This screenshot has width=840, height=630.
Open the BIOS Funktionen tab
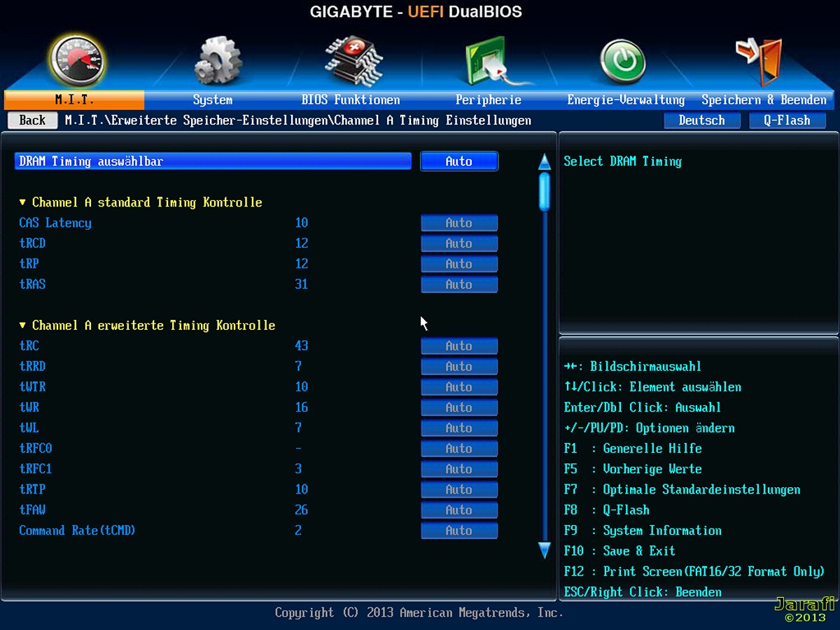pyautogui.click(x=351, y=100)
